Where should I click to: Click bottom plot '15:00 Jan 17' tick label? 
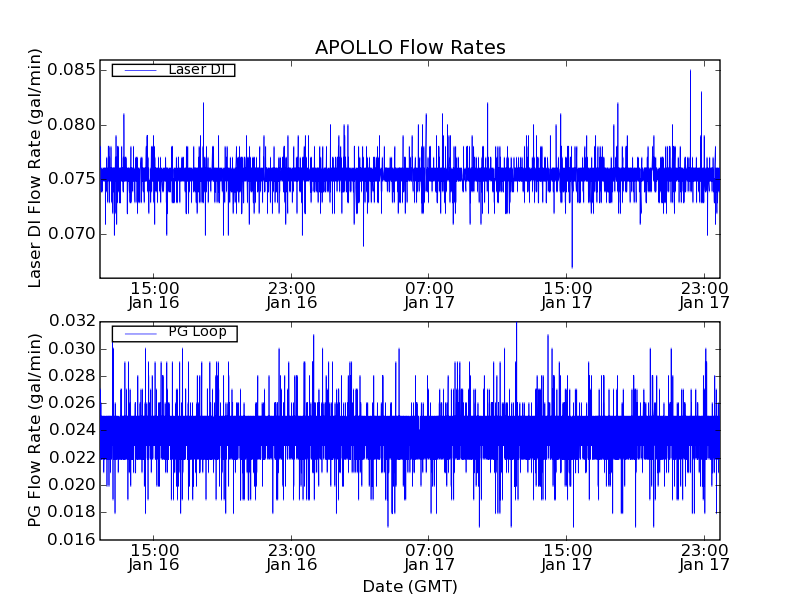567,558
